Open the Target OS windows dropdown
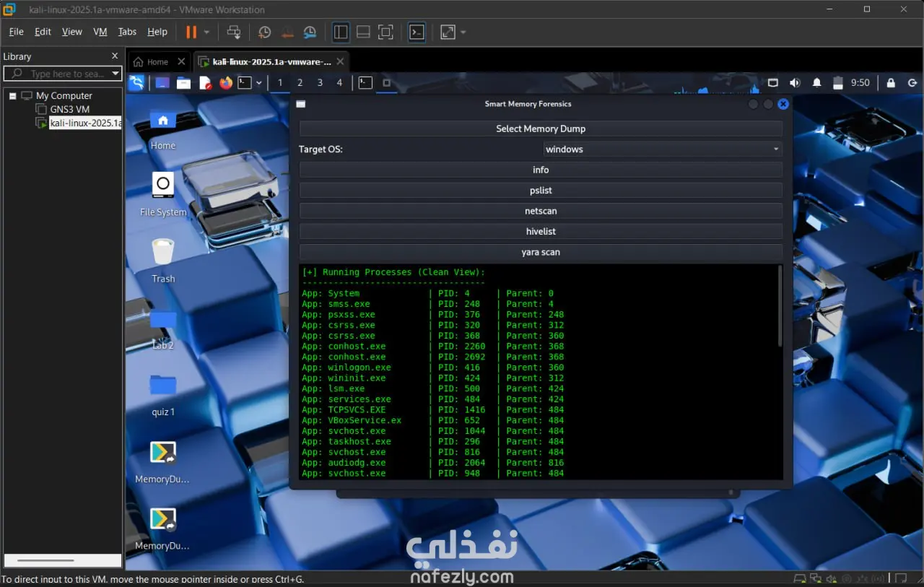The width and height of the screenshot is (924, 587). tap(663, 149)
